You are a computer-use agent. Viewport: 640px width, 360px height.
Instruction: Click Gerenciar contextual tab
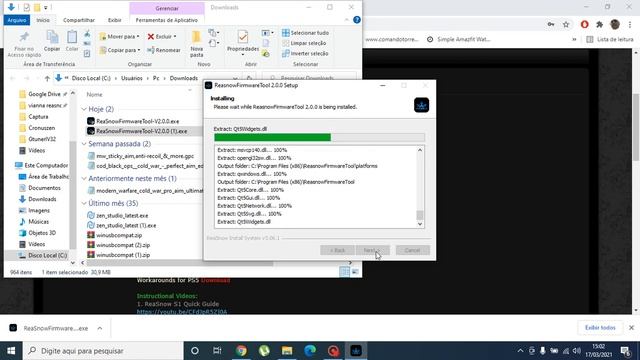click(x=167, y=8)
